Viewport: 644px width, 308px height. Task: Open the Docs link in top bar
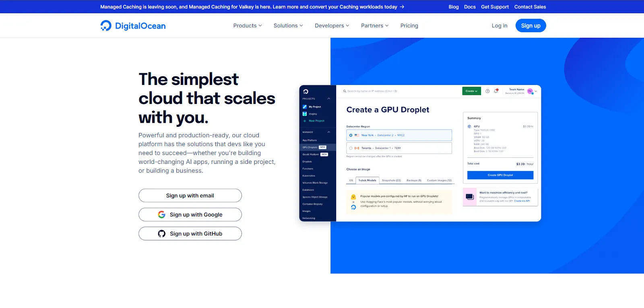[x=470, y=7]
